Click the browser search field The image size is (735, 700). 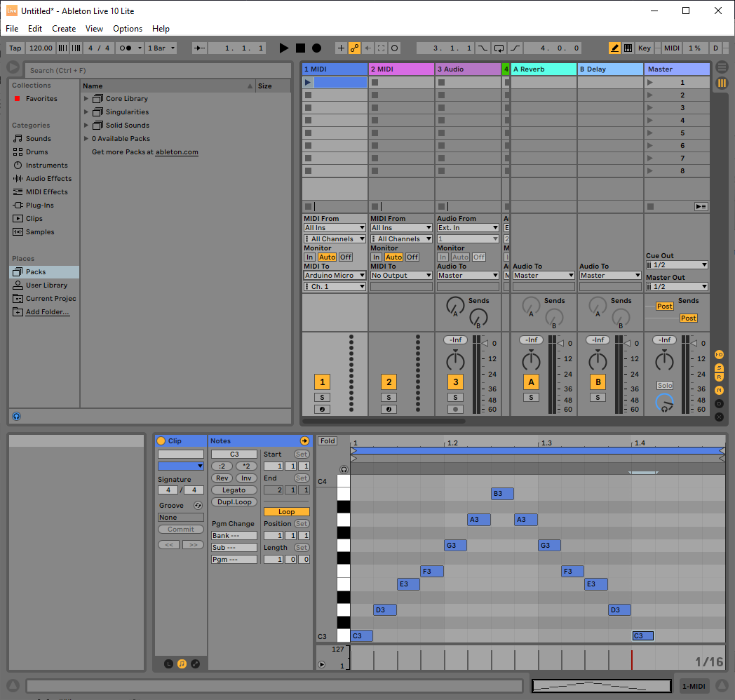pyautogui.click(x=158, y=70)
